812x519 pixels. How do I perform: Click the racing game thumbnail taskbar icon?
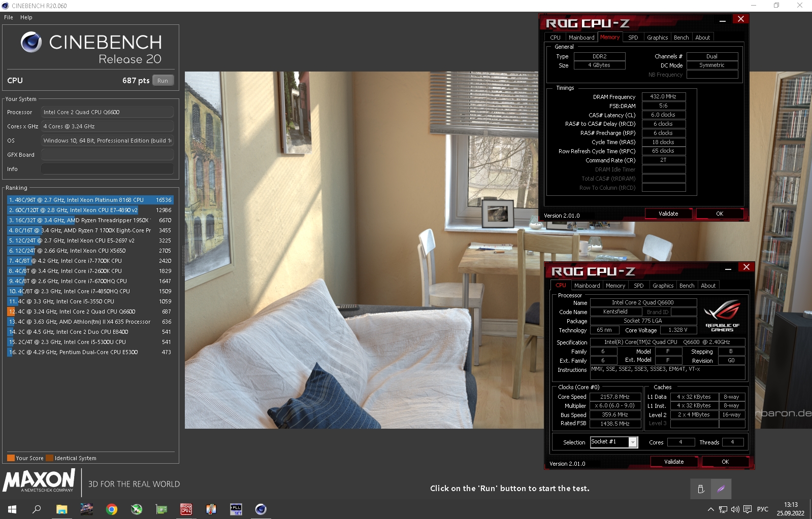point(86,509)
